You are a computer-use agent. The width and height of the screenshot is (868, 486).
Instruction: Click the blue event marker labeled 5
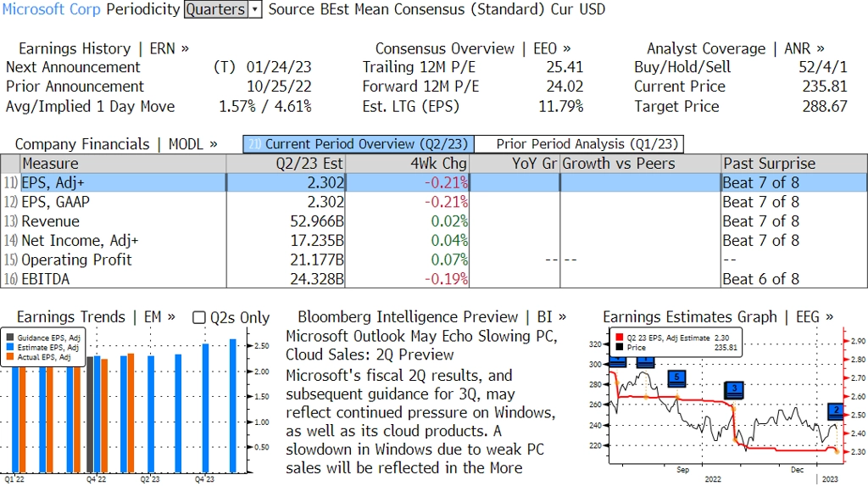click(676, 378)
